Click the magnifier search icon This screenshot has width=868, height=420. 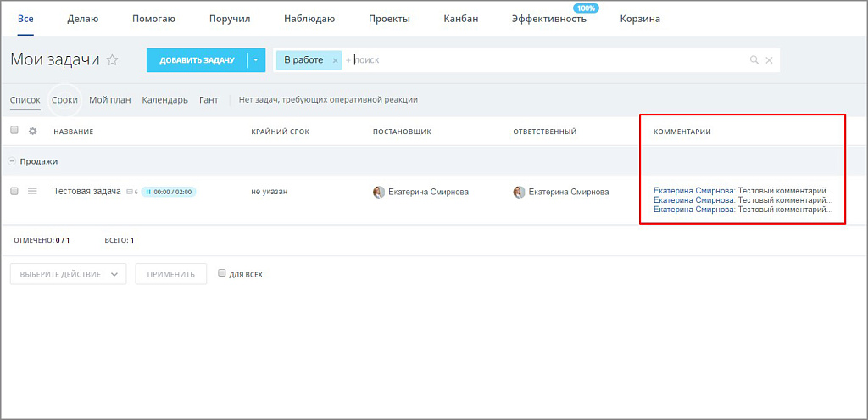click(x=754, y=60)
